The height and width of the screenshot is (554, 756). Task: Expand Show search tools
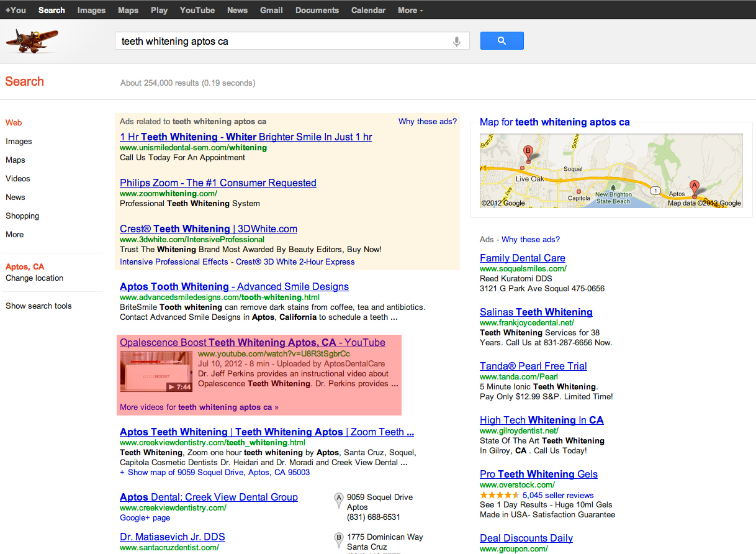click(x=38, y=306)
